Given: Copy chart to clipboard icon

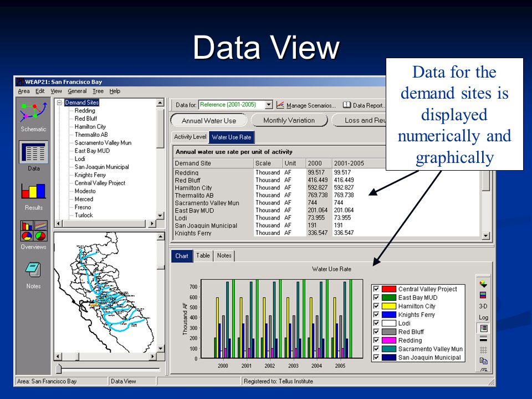Looking at the screenshot, I should pyautogui.click(x=483, y=361).
